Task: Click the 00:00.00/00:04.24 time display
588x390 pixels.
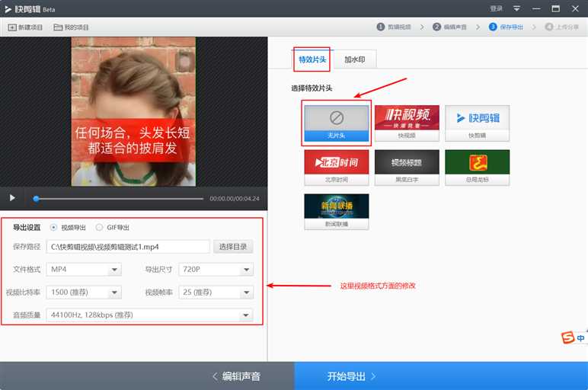Action: click(x=235, y=198)
